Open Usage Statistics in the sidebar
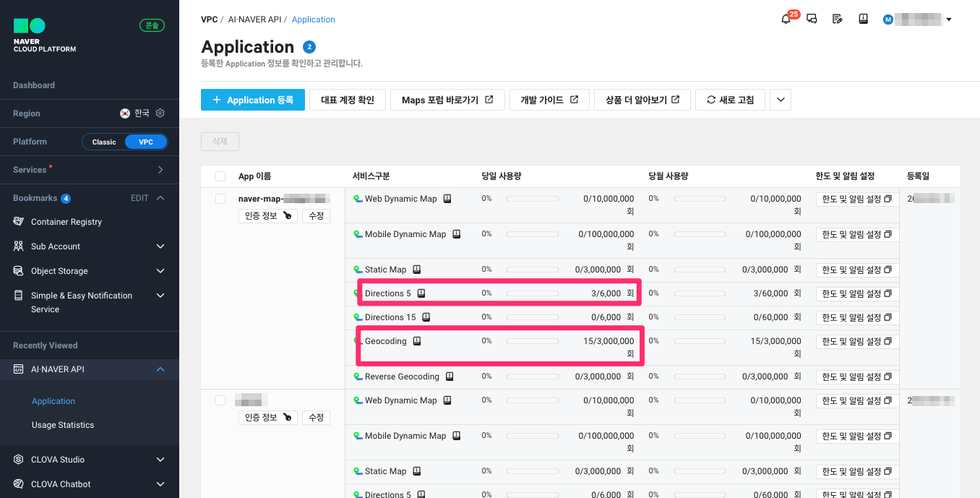This screenshot has height=498, width=980. tap(63, 425)
